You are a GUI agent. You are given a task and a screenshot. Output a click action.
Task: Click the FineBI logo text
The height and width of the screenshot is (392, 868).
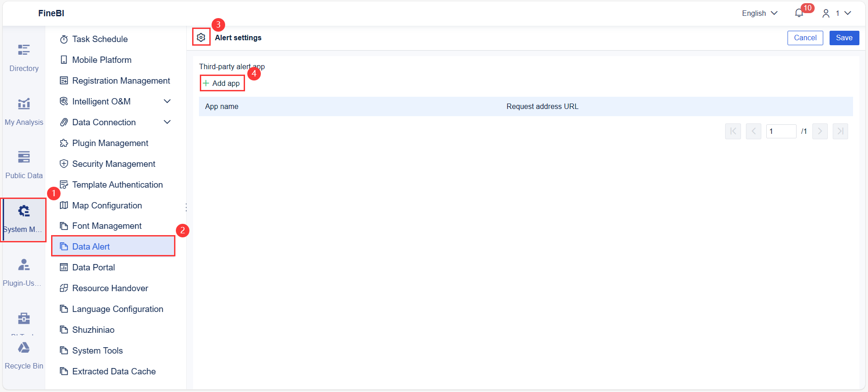[51, 13]
